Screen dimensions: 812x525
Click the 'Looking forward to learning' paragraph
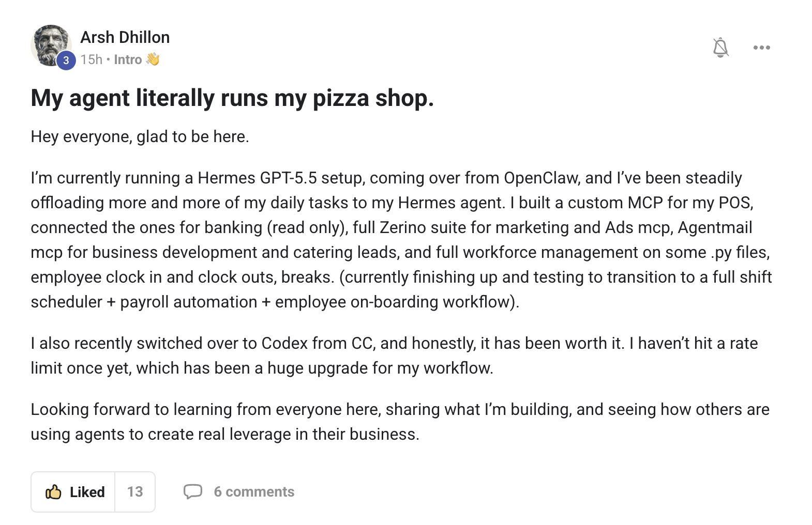coord(400,422)
